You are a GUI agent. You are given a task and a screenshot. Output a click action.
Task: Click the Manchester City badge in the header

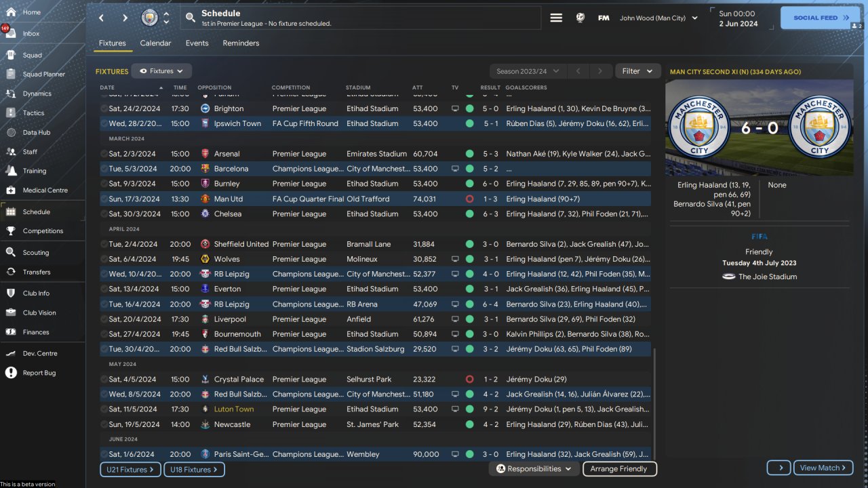[x=149, y=18]
